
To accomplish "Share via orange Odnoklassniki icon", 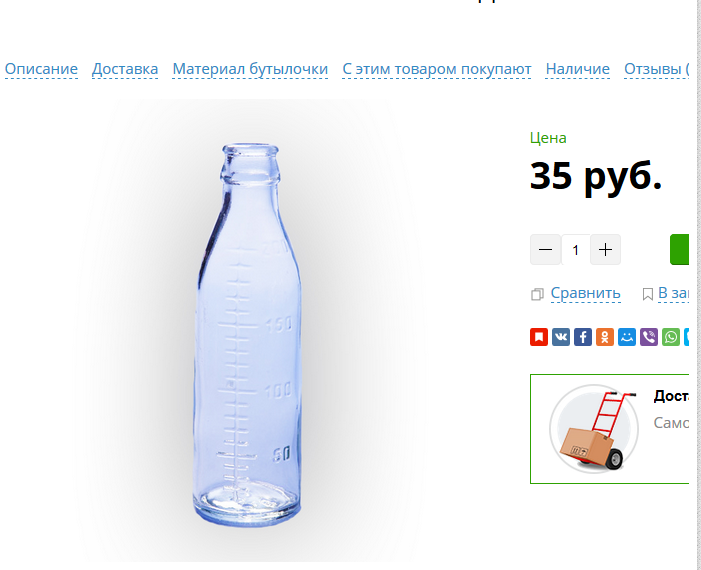I will click(604, 337).
